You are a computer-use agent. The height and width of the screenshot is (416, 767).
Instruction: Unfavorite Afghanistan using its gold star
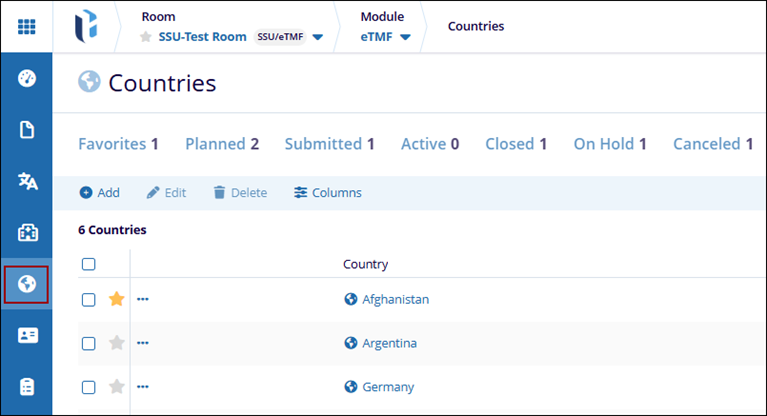(x=116, y=299)
